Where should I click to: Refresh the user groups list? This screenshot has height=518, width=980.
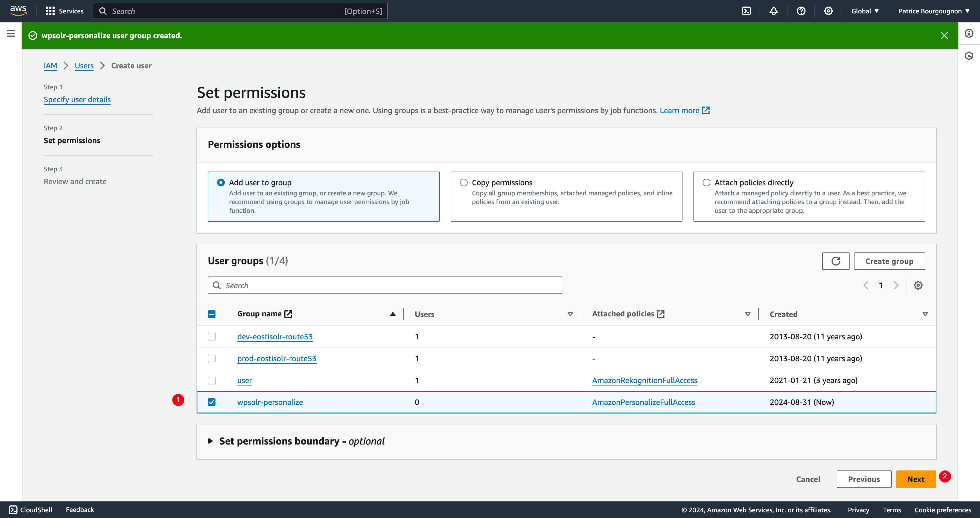(835, 261)
